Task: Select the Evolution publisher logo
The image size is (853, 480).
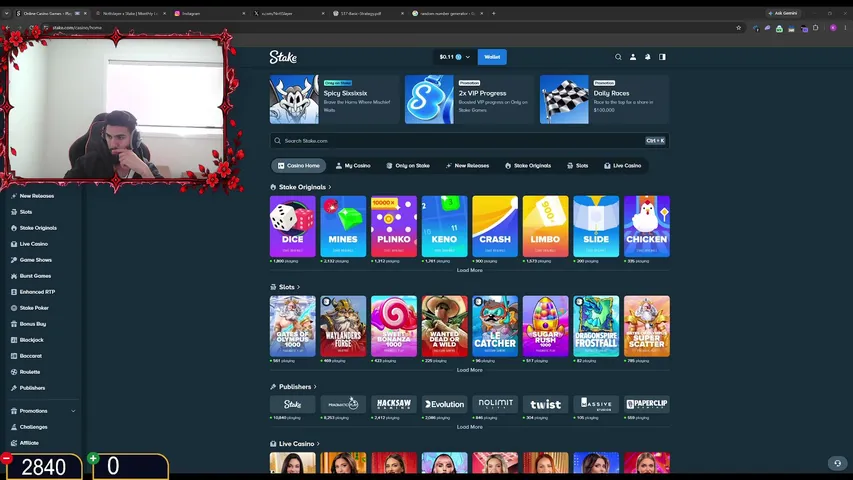Action: click(x=444, y=404)
